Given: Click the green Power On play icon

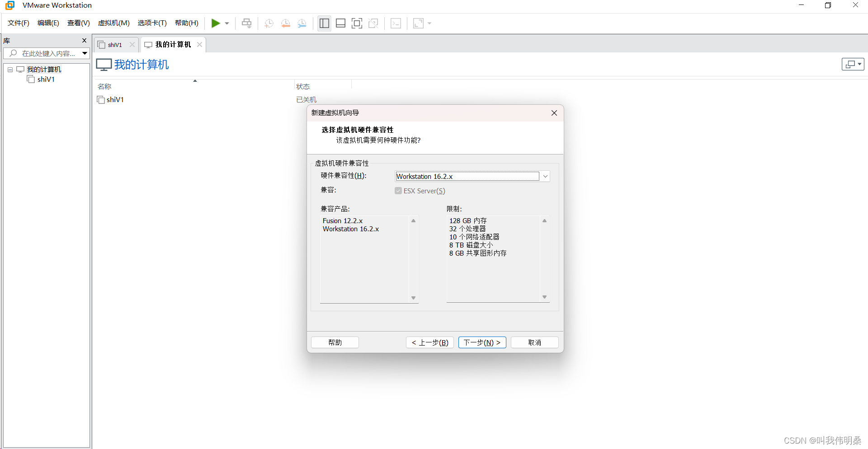Looking at the screenshot, I should tap(216, 23).
